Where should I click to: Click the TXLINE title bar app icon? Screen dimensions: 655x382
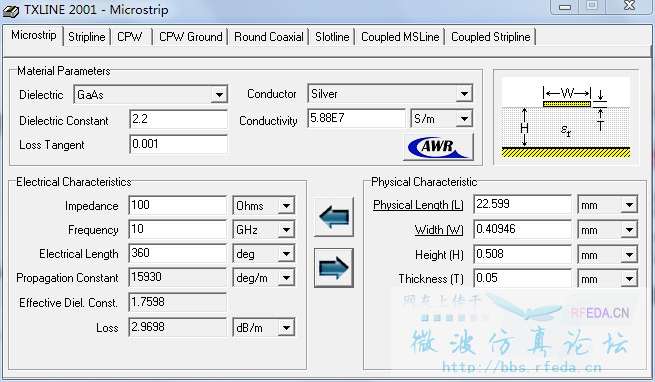10,10
